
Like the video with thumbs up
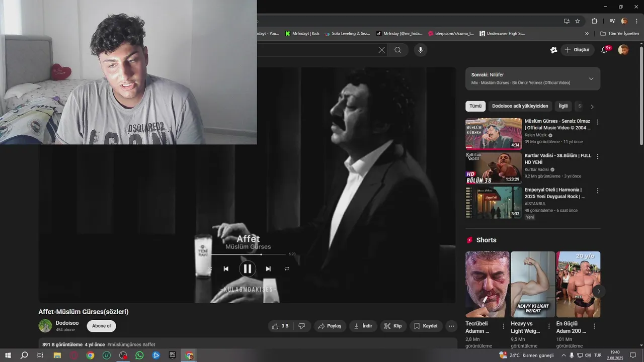pyautogui.click(x=280, y=326)
